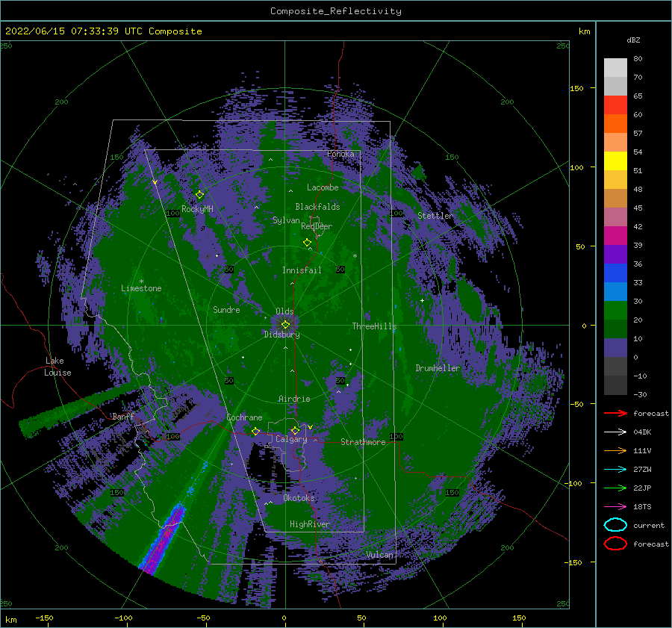The height and width of the screenshot is (628, 672).
Task: Click the -150 tick on bottom axis
Action: [44, 618]
